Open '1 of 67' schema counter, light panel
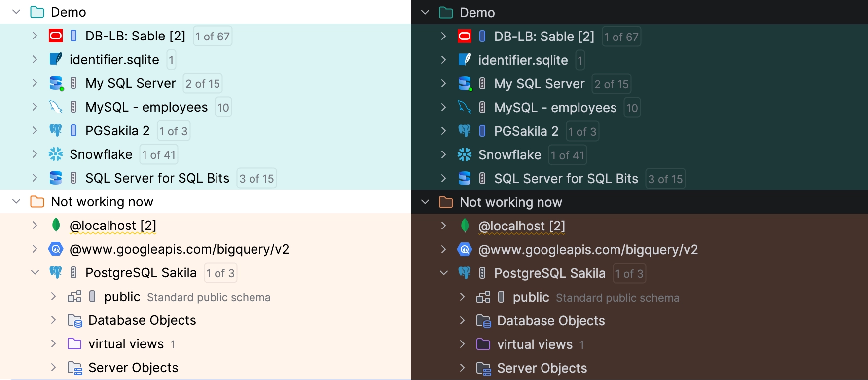The width and height of the screenshot is (868, 380). coord(213,36)
